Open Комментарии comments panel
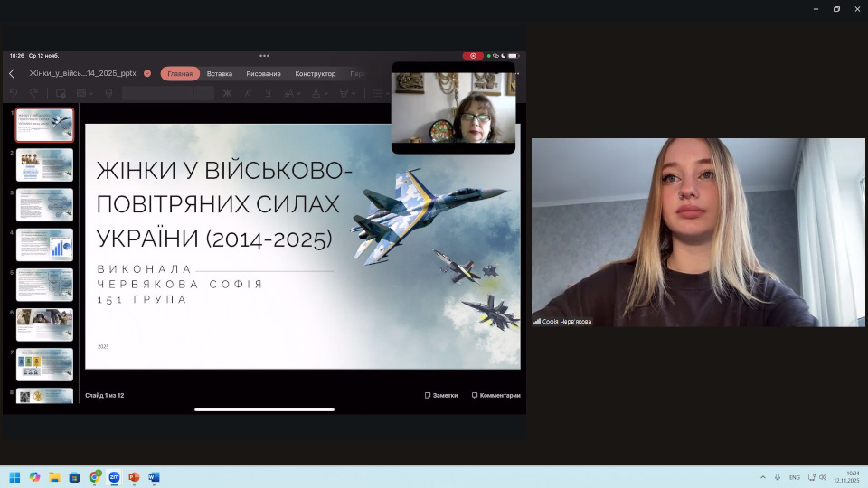 tap(495, 395)
